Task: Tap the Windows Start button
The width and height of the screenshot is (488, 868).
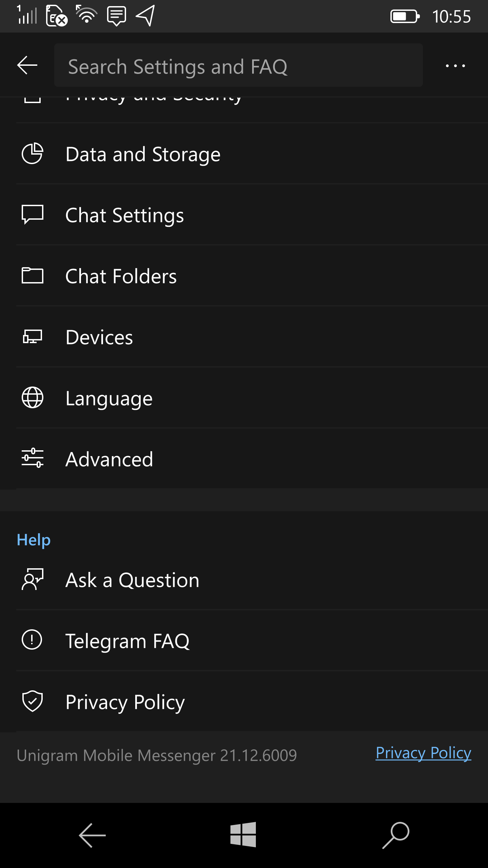Action: coord(243,835)
